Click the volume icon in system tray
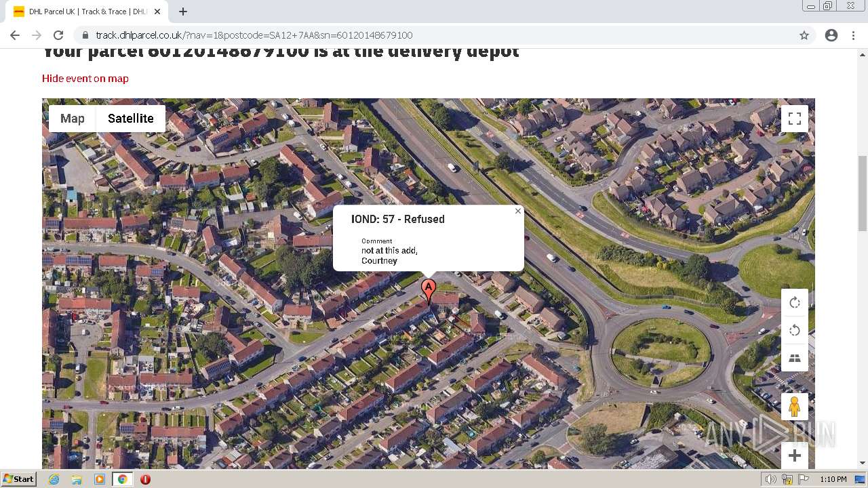 pos(771,479)
